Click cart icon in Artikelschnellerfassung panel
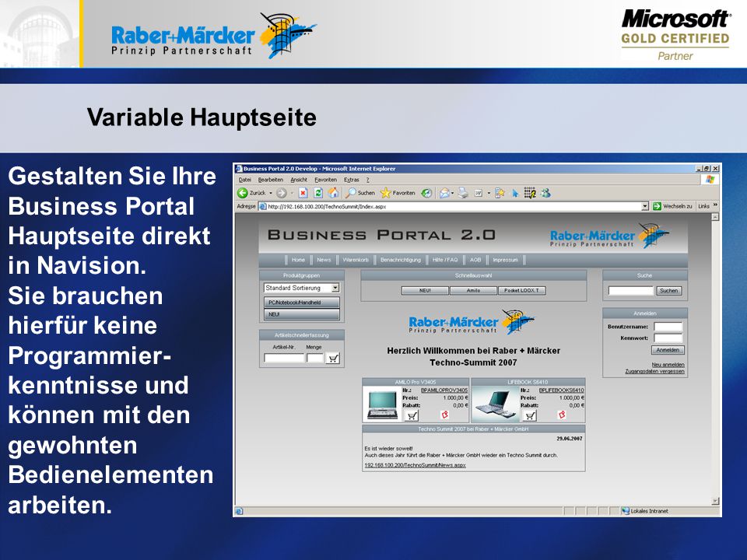 pos(333,358)
